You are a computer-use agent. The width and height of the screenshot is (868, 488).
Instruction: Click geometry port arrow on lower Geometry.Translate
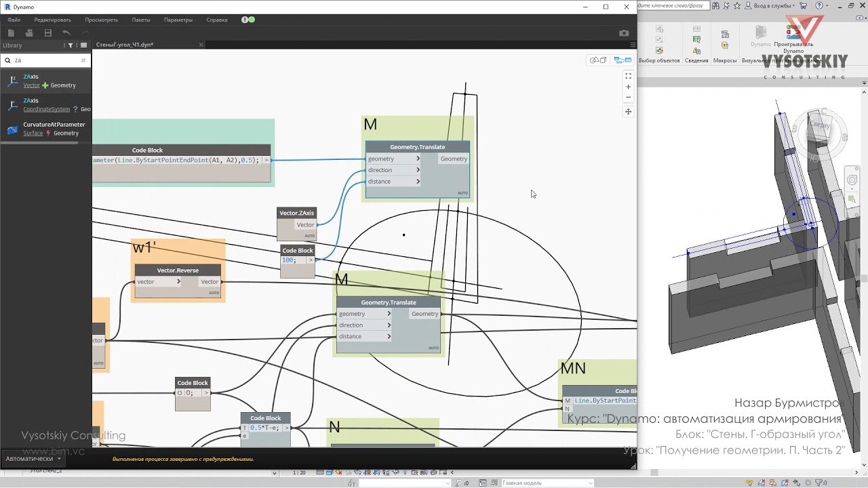tap(389, 314)
